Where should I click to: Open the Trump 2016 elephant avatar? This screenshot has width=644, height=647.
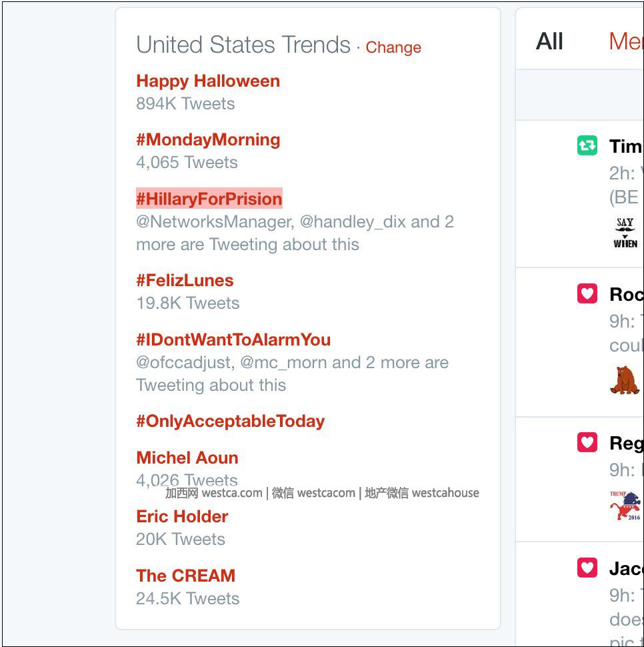pos(625,506)
